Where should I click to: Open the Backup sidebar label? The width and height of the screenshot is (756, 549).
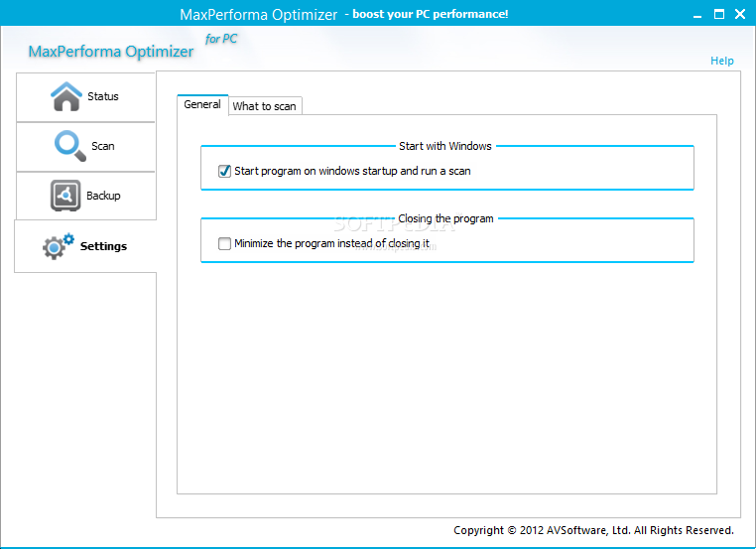pyautogui.click(x=103, y=196)
